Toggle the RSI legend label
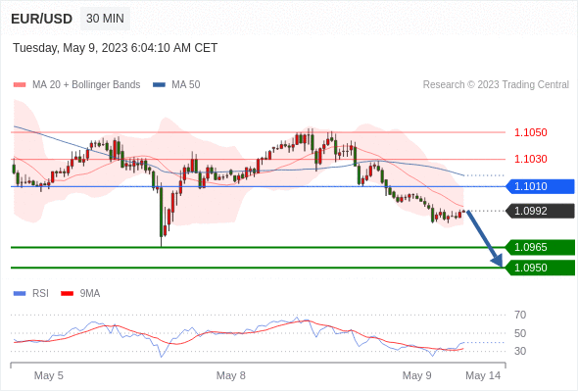The width and height of the screenshot is (578, 392). point(40,294)
